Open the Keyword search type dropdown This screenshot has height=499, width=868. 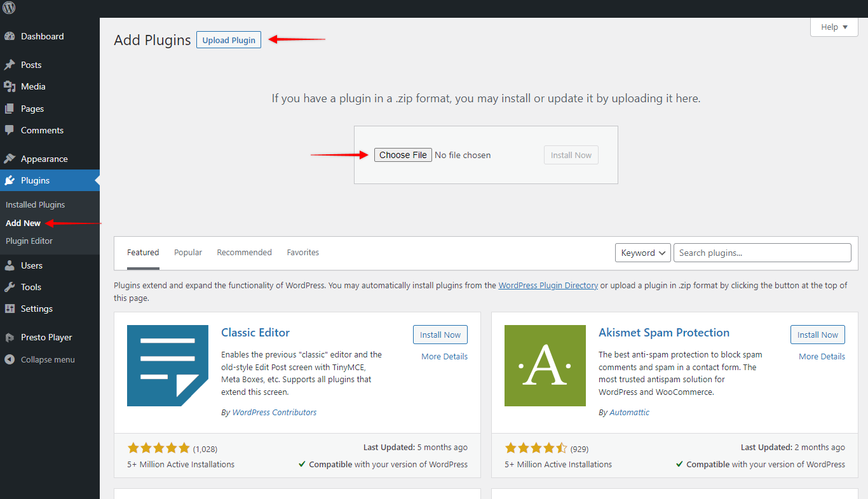click(643, 253)
